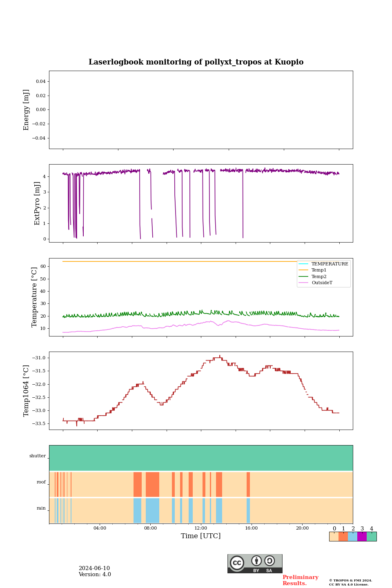The height and width of the screenshot is (588, 392).
Task: Click the widest orange roof block near 08:00
Action: [x=152, y=484]
